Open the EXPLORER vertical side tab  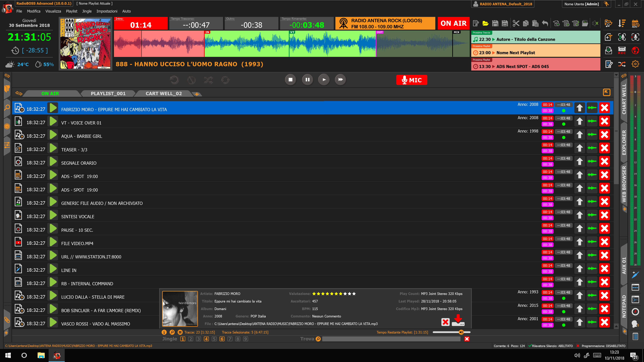point(624,142)
